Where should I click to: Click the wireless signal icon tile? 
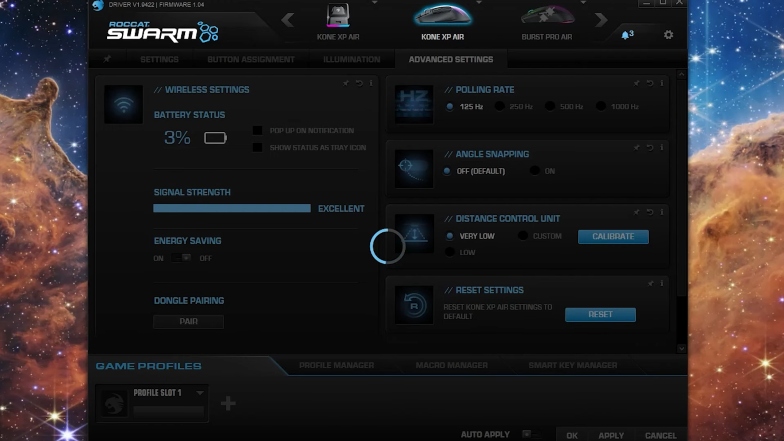(x=124, y=104)
